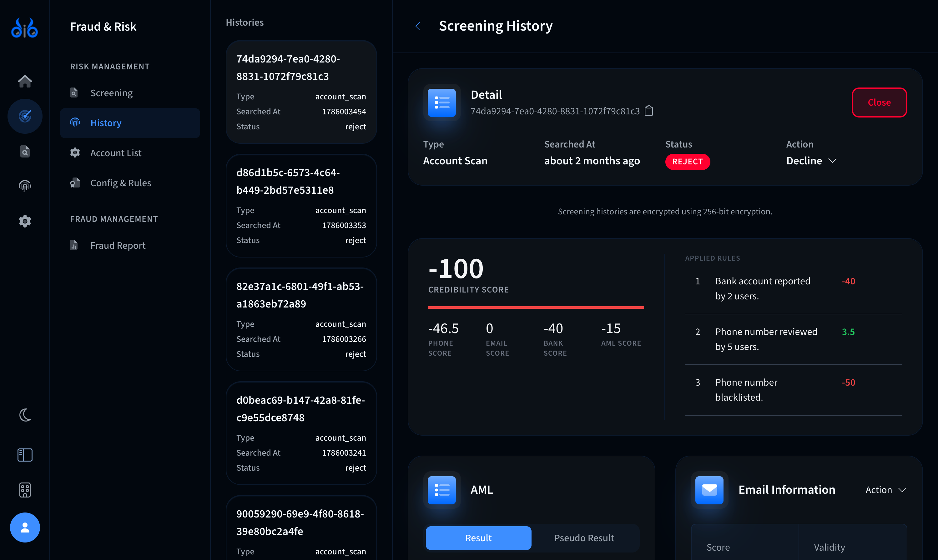Expand Email Information Action dropdown

[885, 490]
